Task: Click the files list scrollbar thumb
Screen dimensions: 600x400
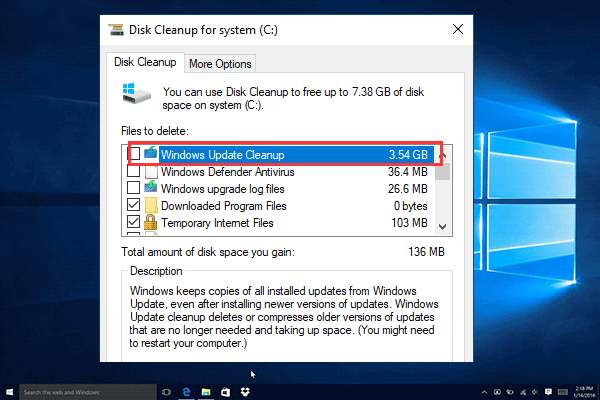Action: (x=443, y=171)
